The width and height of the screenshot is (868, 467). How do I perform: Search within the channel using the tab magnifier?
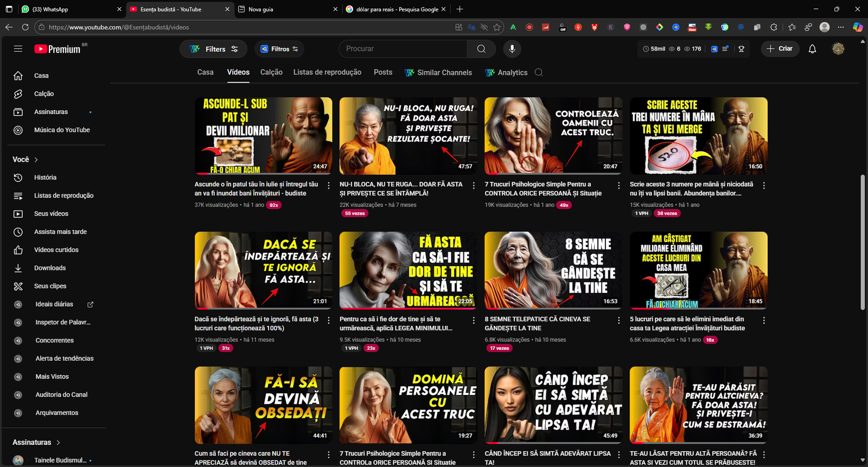tap(539, 72)
